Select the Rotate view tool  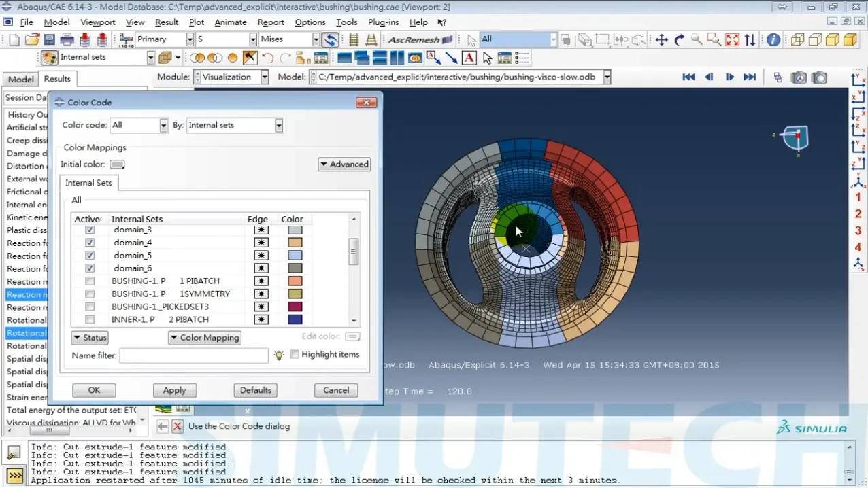(679, 40)
